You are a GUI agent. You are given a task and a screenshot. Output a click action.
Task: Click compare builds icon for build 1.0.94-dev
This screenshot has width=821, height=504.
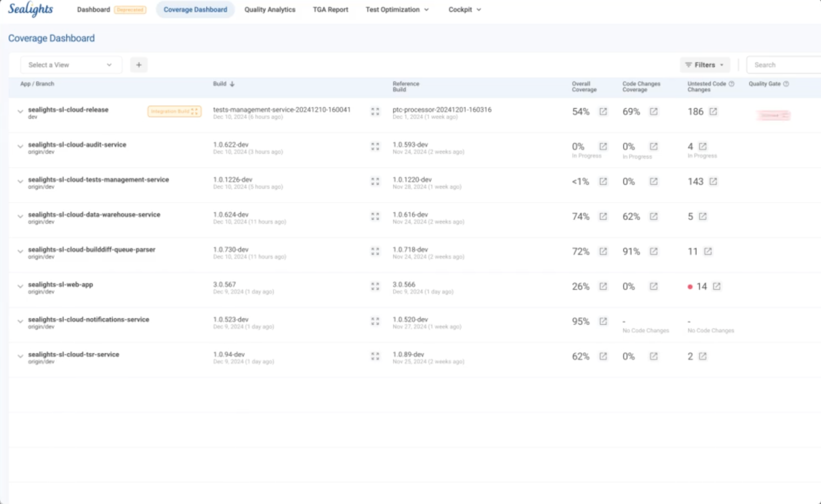point(375,356)
